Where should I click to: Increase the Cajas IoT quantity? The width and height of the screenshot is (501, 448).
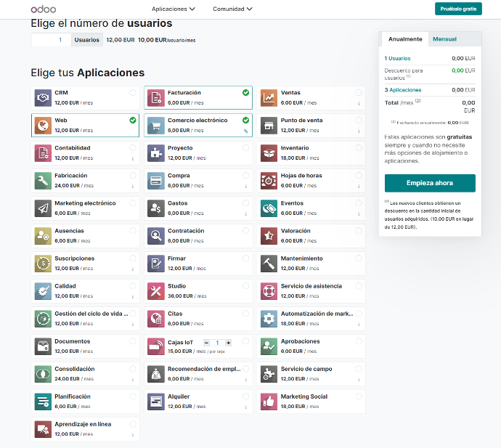tap(228, 343)
